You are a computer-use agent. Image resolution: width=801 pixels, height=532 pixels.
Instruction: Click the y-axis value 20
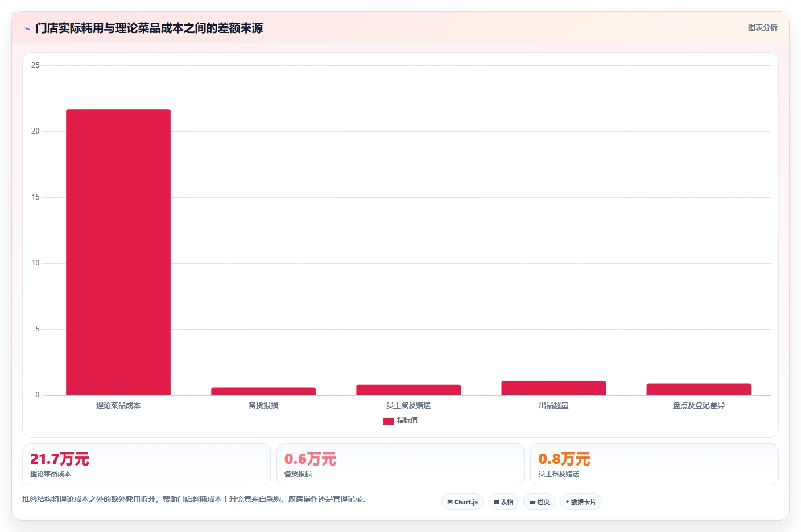tap(35, 131)
